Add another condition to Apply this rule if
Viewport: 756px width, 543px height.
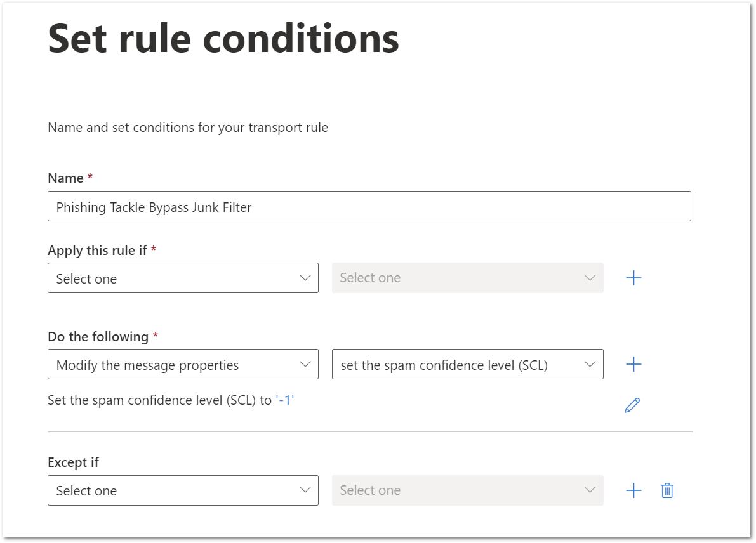[633, 278]
